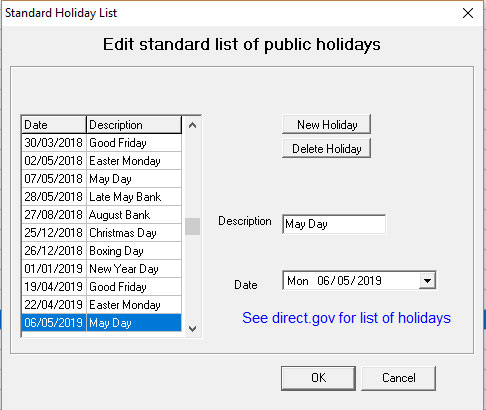Click the holiday list scrollbar thumb

coord(192,227)
